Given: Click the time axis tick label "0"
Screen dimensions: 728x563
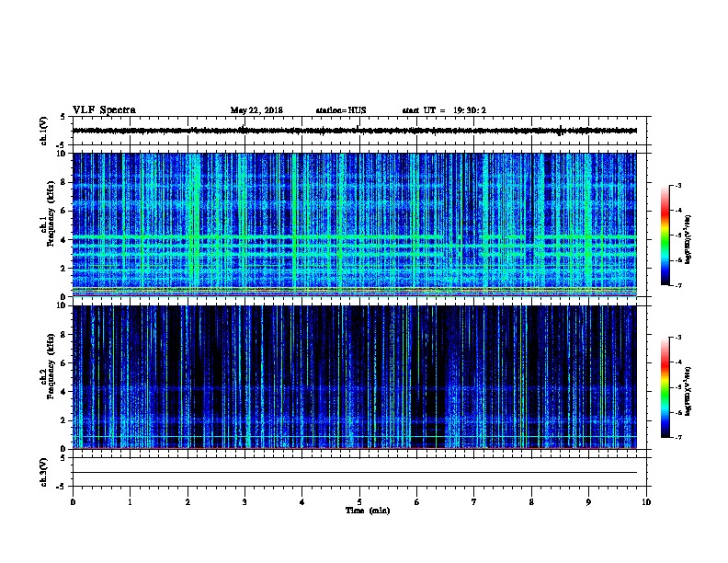Looking at the screenshot, I should [x=73, y=502].
